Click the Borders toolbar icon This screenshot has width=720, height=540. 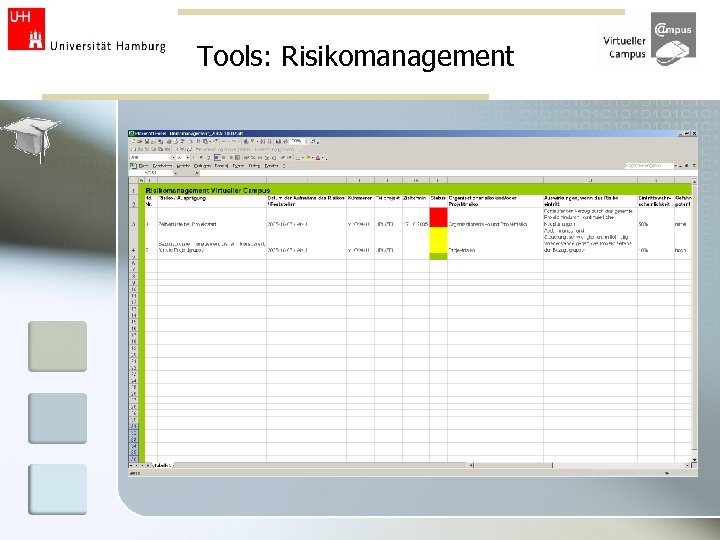pyautogui.click(x=298, y=158)
